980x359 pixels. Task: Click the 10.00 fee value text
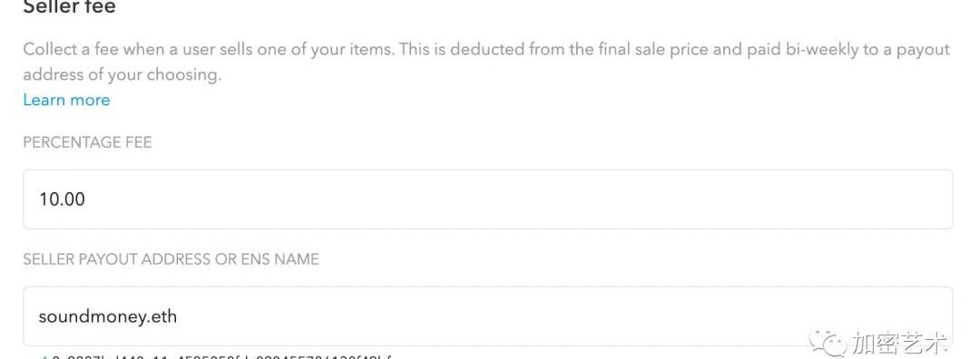click(62, 199)
